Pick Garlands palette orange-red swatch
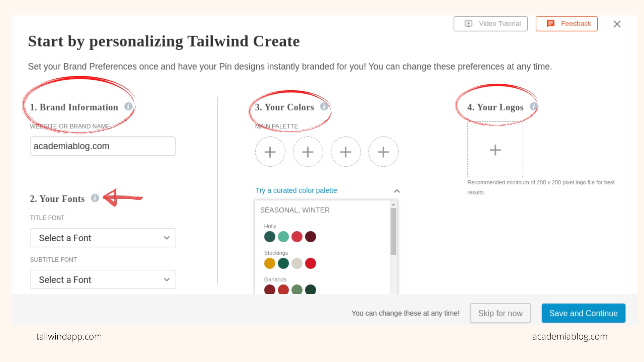 pyautogui.click(x=283, y=289)
